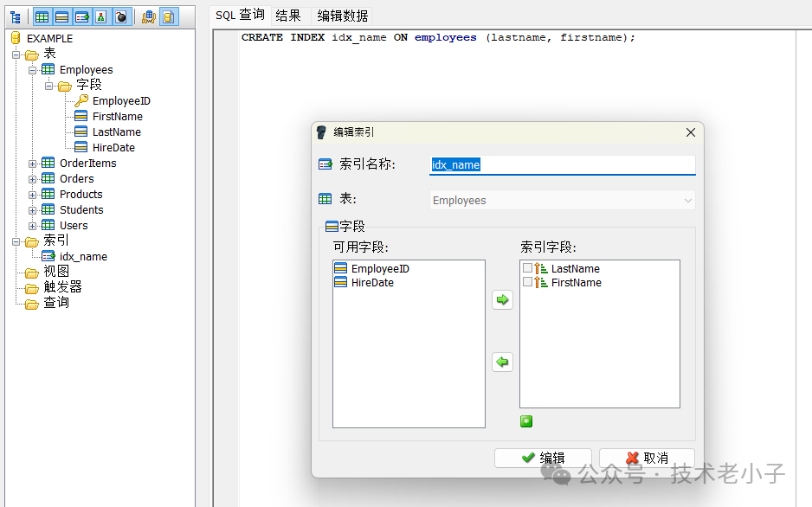The height and width of the screenshot is (507, 812).
Task: Check the FirstName index field checkbox
Action: 527,283
